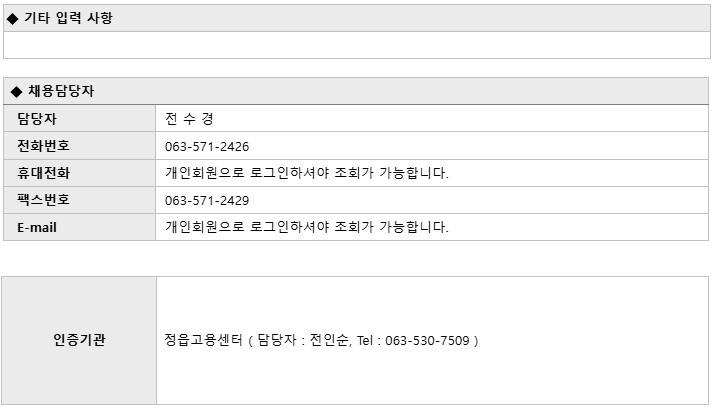The height and width of the screenshot is (409, 715).
Task: Click the 담당자 label cell
Action: (x=79, y=119)
